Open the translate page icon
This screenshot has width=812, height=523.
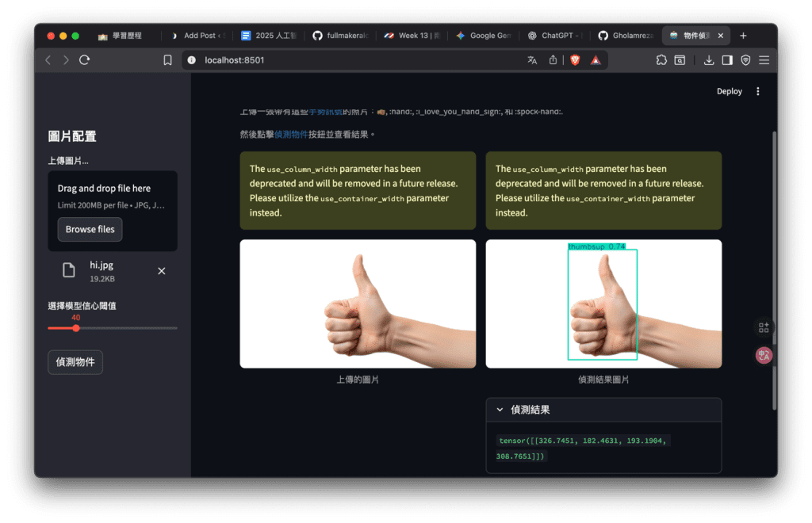532,60
